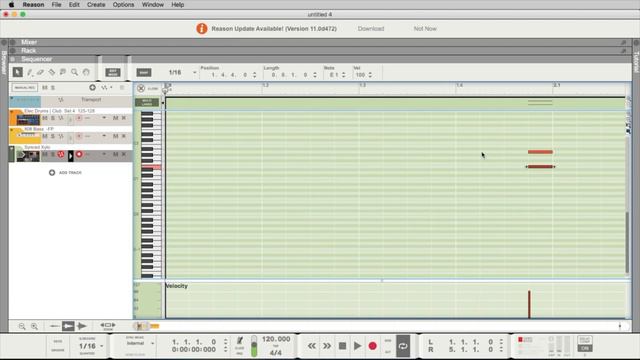The height and width of the screenshot is (360, 640).
Task: Open the Rack panel
Action: pyautogui.click(x=29, y=51)
